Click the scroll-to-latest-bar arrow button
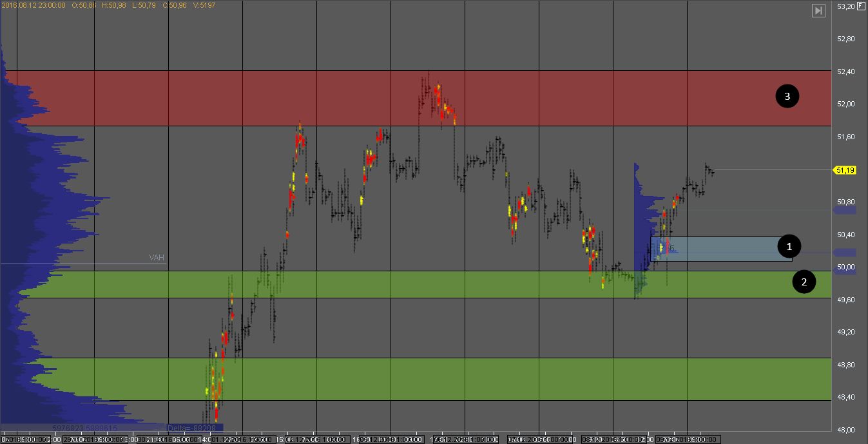The height and width of the screenshot is (444, 868). click(818, 10)
